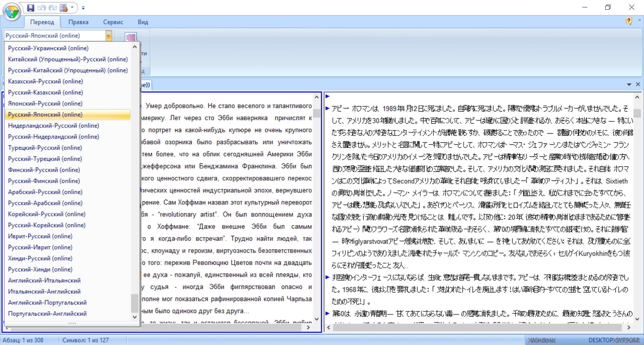The width and height of the screenshot is (644, 345).
Task: Click translation pane scroll up arrow
Action: [637, 97]
